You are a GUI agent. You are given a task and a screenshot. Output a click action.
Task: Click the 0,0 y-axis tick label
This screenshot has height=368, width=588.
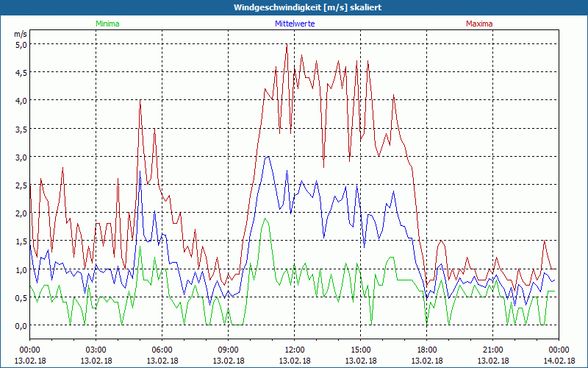(21, 325)
